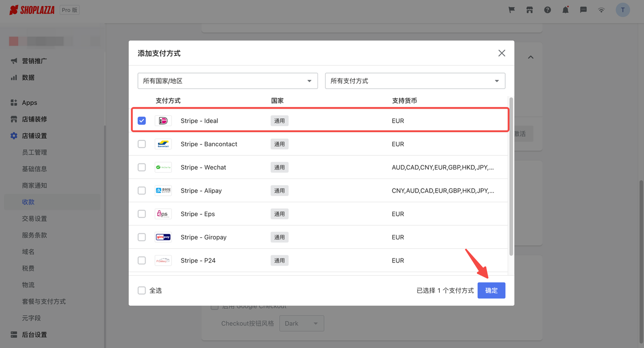
Task: Open 数据 in the sidebar
Action: pos(28,77)
